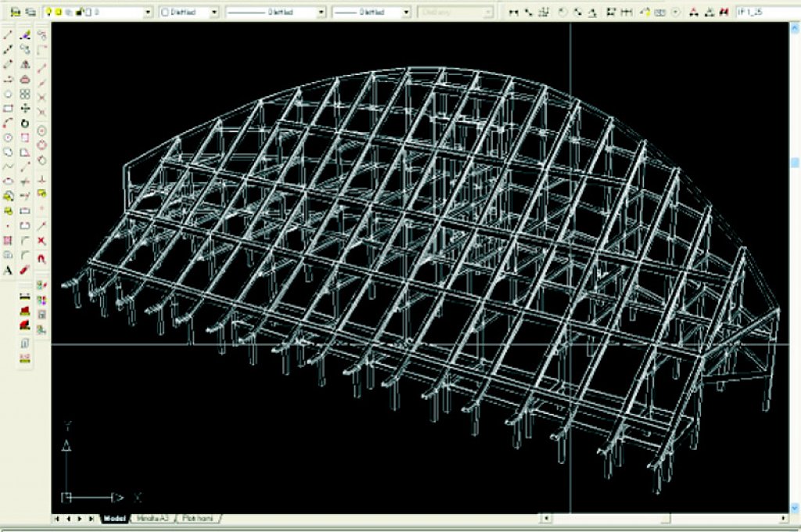Select the Revision Cloud tool

coord(8,153)
